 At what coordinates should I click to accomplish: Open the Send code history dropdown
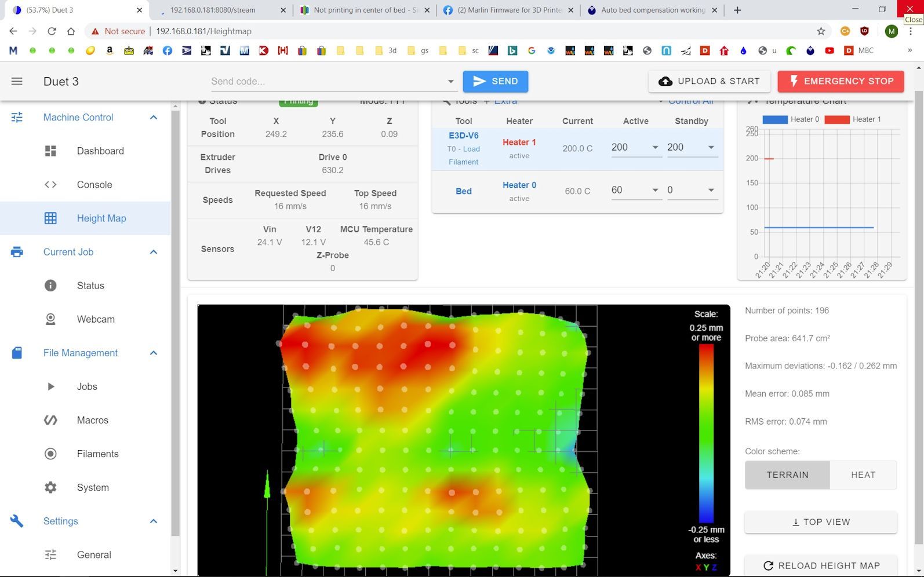[x=450, y=82]
